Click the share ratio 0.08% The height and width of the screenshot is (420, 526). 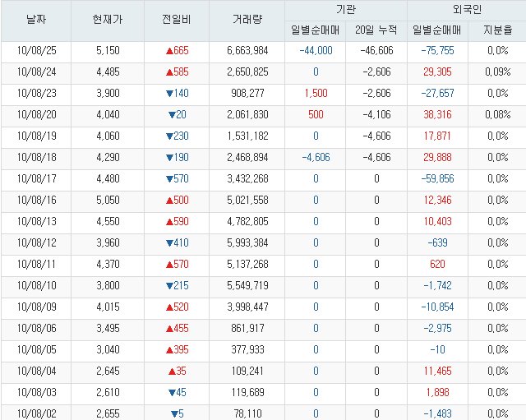pyautogui.click(x=498, y=115)
